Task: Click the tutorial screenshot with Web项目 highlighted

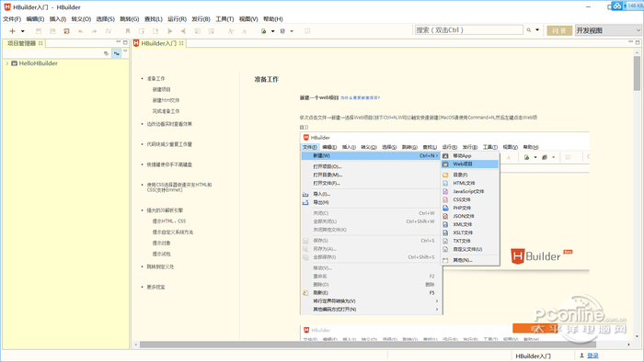Action: (x=444, y=224)
